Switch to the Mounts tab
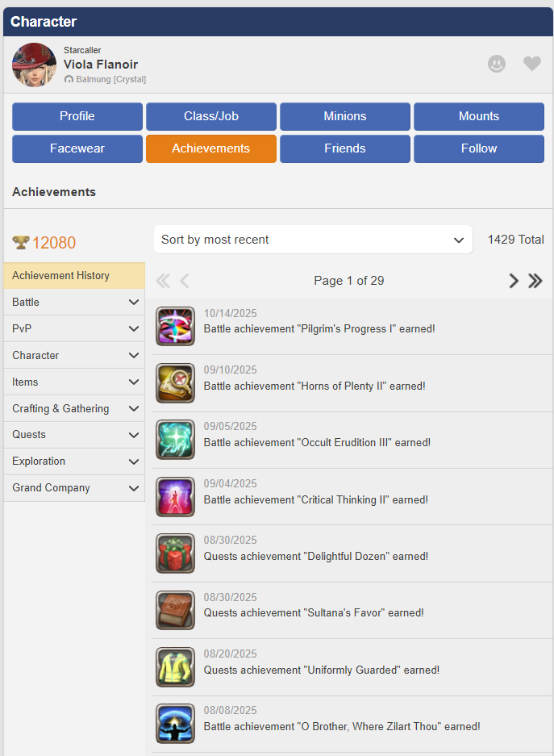Viewport: 554px width, 756px height. coord(479,116)
